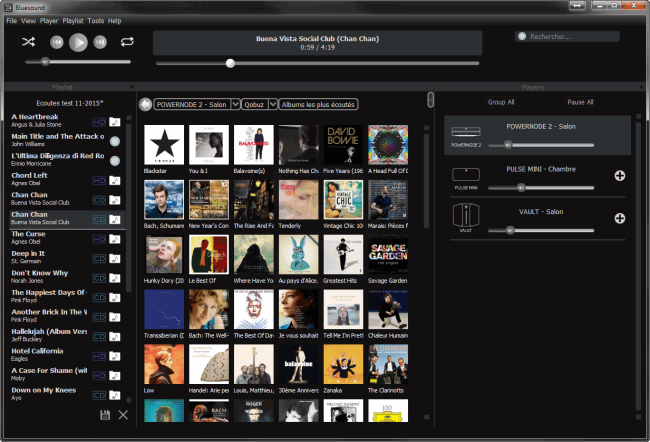
Task: Skip to the previous track
Action: point(57,42)
